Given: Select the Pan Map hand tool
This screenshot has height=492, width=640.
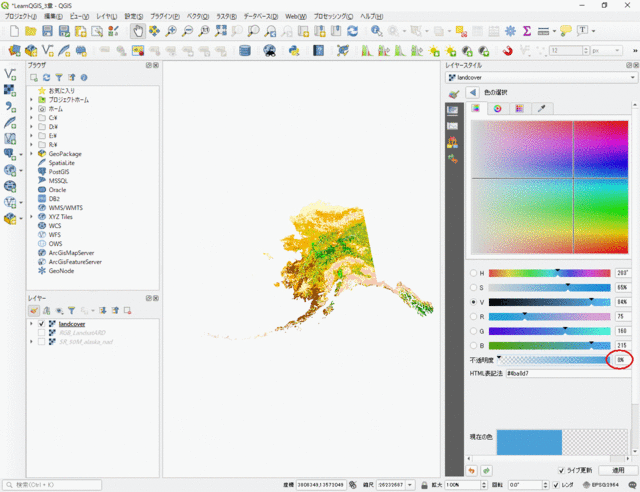Looking at the screenshot, I should click(138, 31).
